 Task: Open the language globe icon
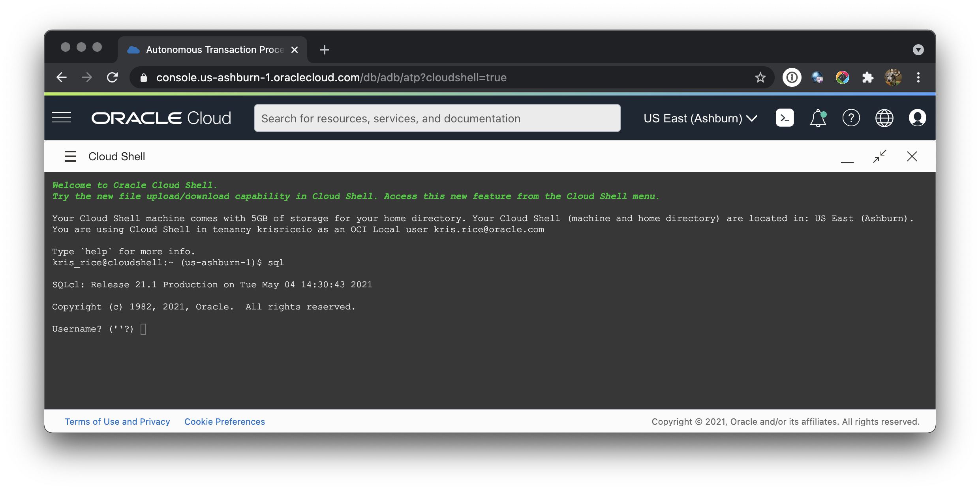(x=884, y=118)
